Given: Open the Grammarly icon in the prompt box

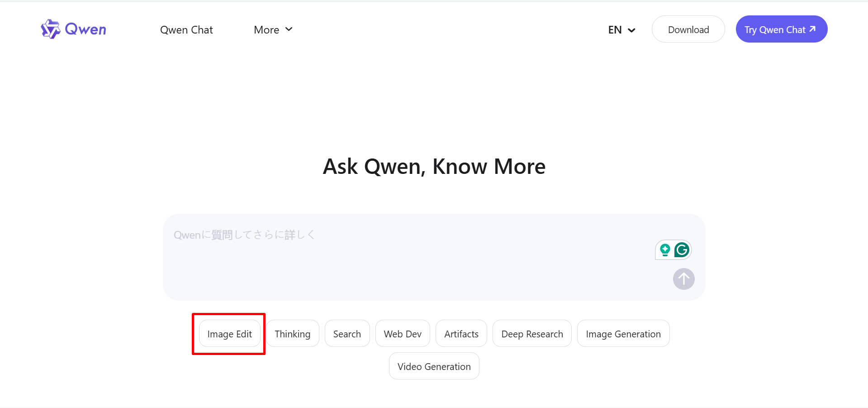Looking at the screenshot, I should coord(682,250).
